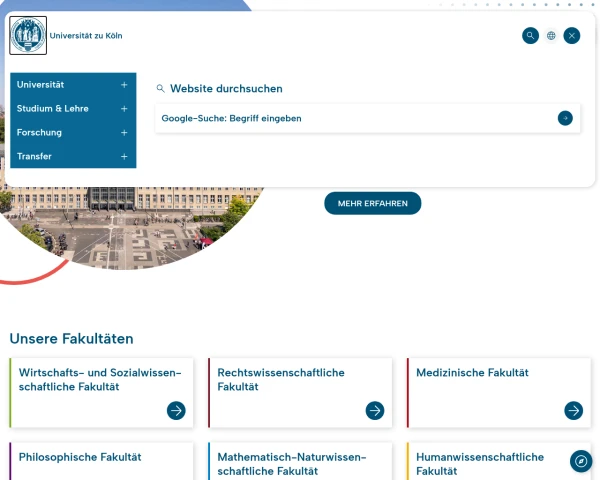The image size is (600, 480).
Task: Click the Universität zu Köln header text
Action: click(86, 36)
